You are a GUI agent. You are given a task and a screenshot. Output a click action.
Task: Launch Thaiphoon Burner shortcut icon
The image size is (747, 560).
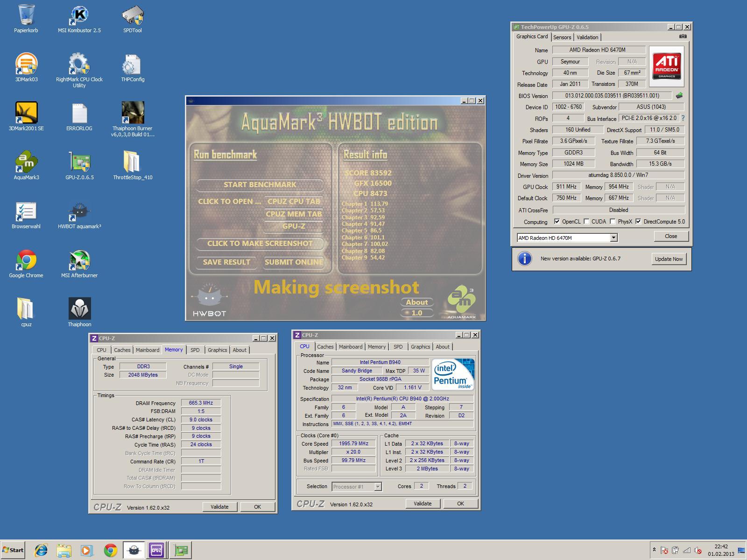coord(133,119)
